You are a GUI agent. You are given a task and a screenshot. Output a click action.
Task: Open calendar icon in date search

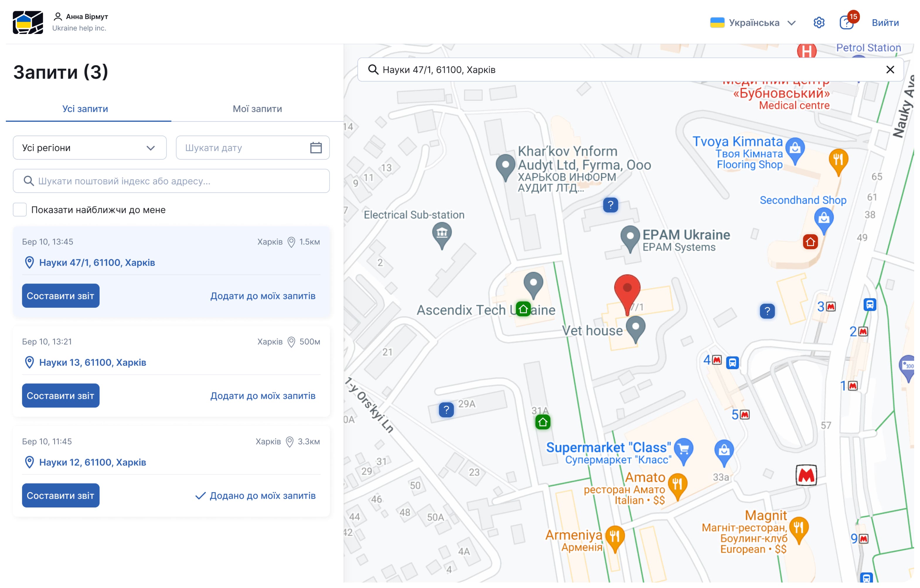tap(316, 148)
